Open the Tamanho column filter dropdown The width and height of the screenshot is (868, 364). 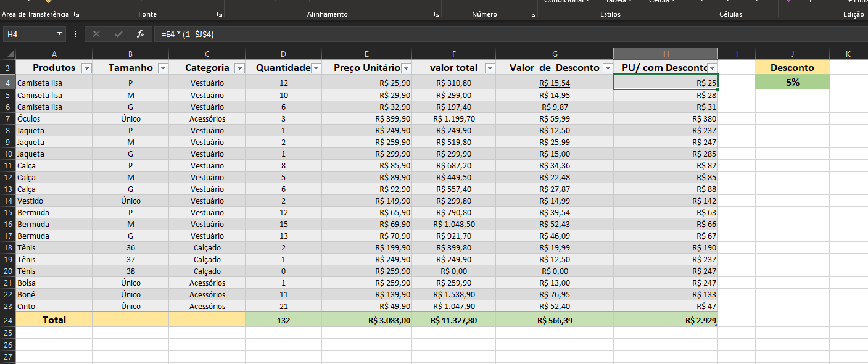tap(163, 68)
